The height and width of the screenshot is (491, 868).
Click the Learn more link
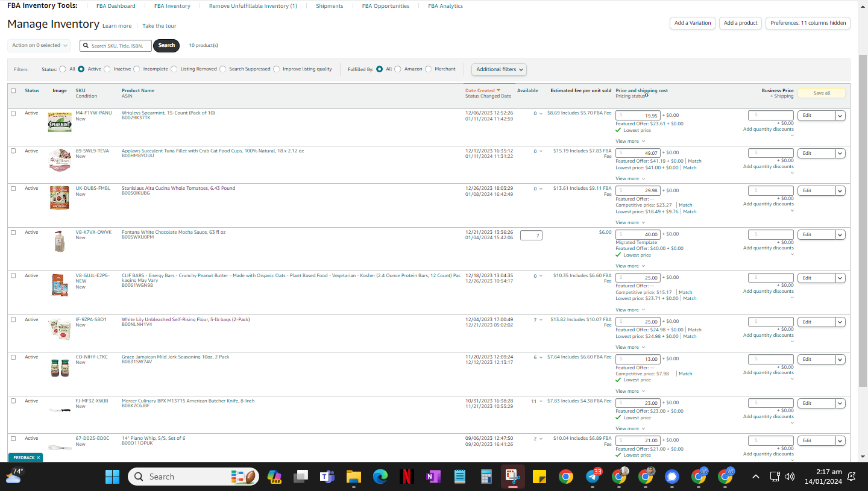pos(117,26)
